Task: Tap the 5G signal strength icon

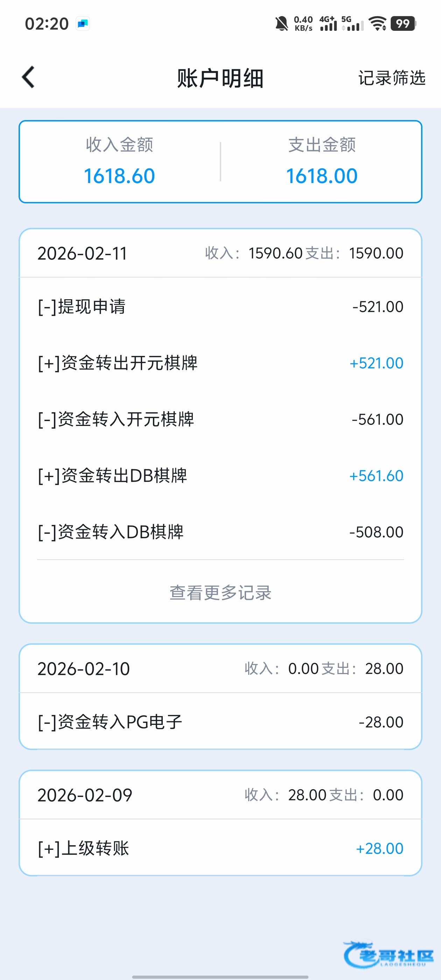Action: pyautogui.click(x=353, y=23)
